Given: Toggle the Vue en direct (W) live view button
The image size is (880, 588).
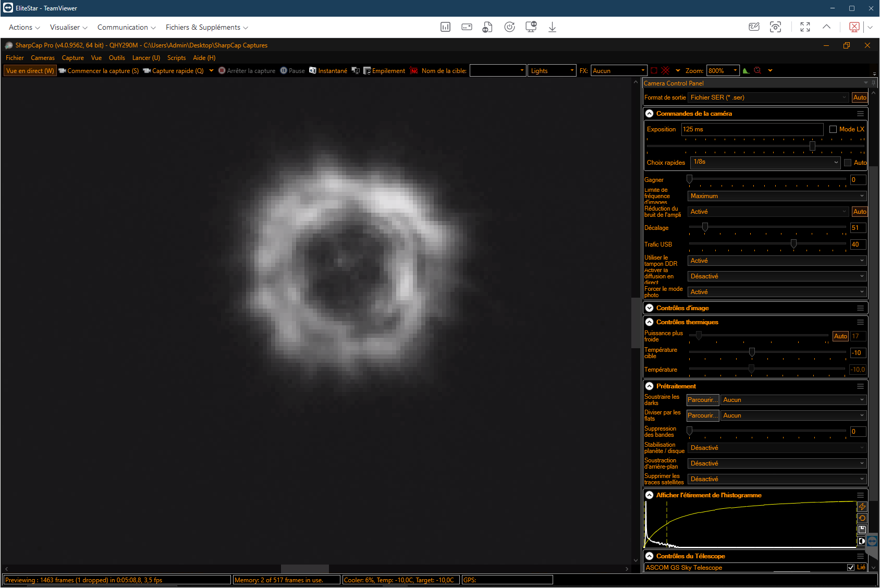Looking at the screenshot, I should (30, 71).
